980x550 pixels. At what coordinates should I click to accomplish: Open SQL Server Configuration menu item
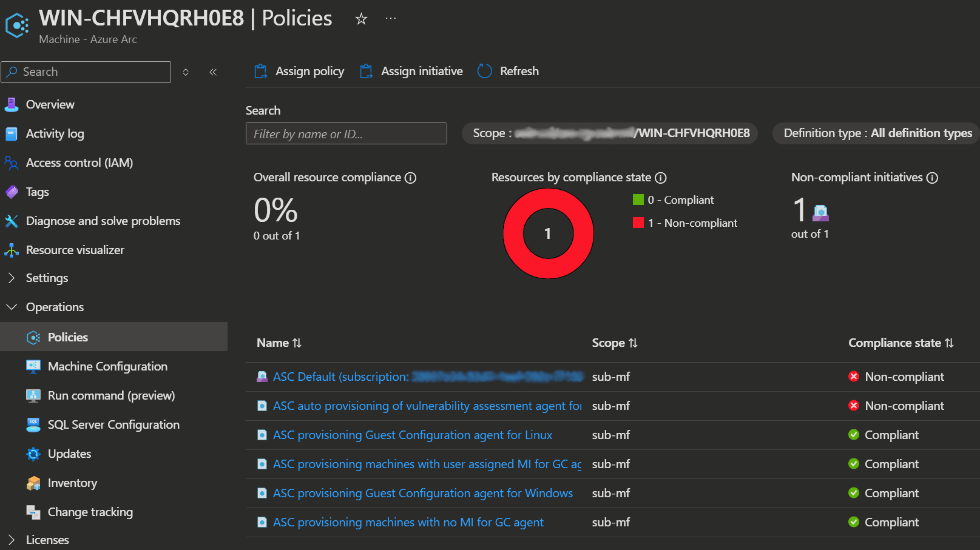pos(114,424)
